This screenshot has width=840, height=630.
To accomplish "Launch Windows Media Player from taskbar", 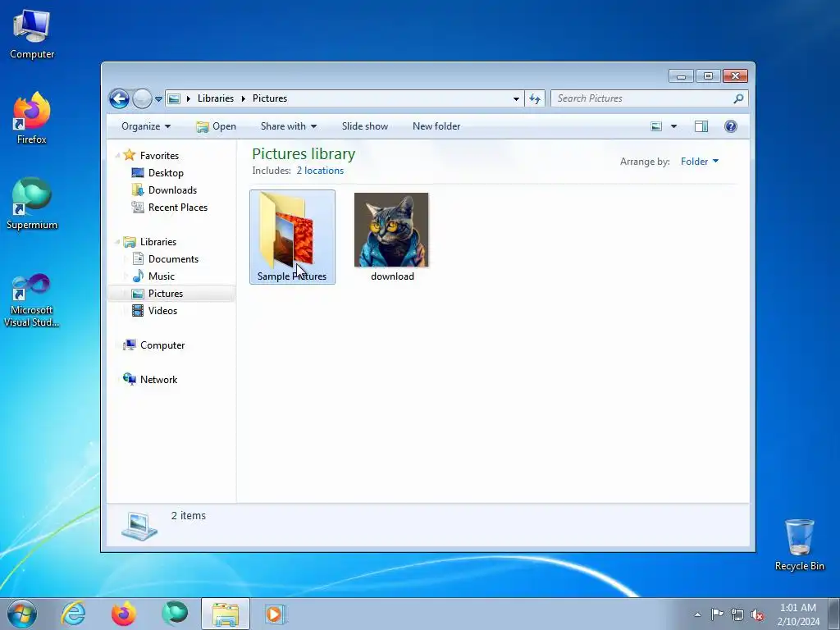I will pyautogui.click(x=276, y=614).
